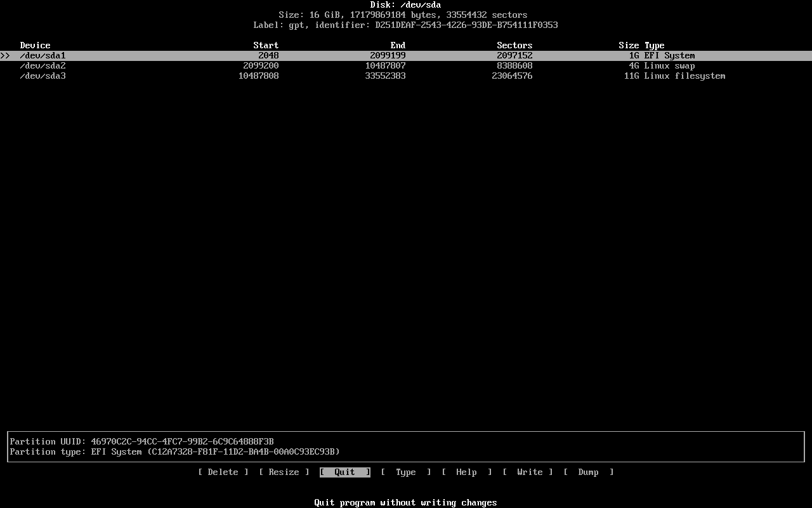Click the End column header

click(398, 45)
